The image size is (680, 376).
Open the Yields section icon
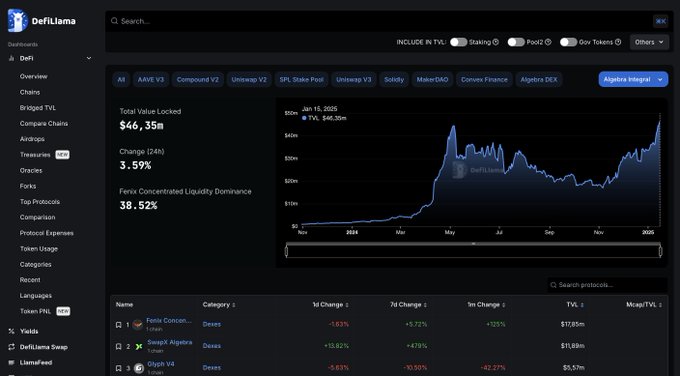11,331
